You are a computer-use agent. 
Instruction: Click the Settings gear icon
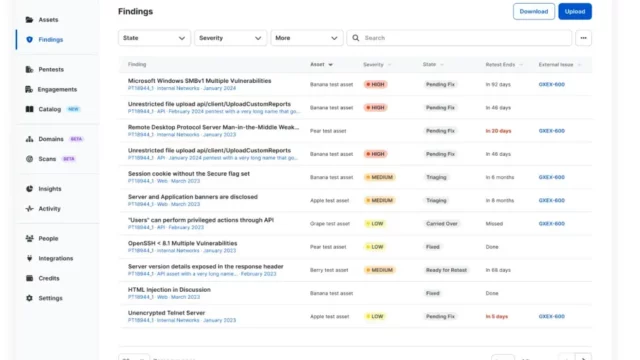(29, 298)
